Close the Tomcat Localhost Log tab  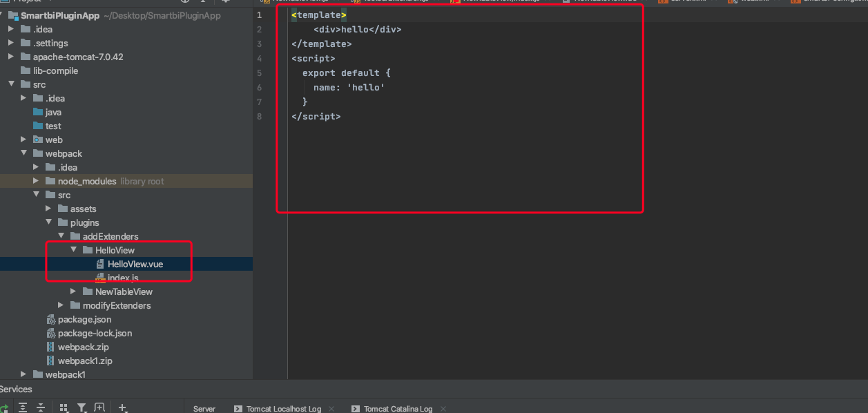coord(331,409)
